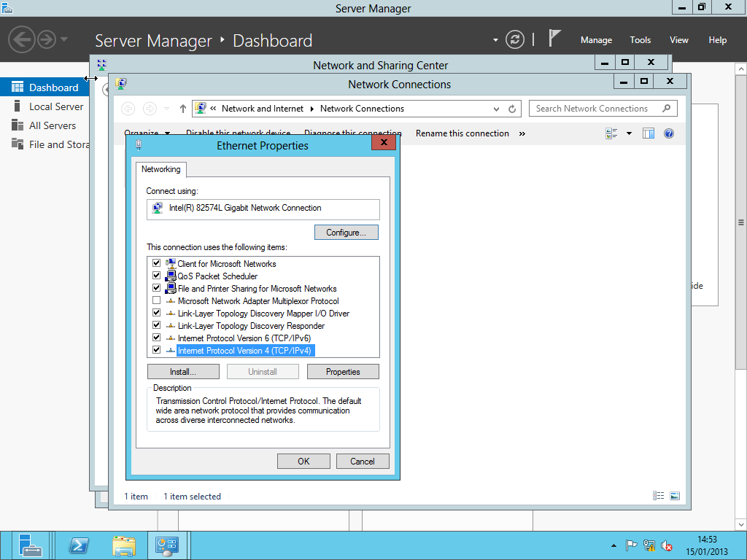Toggle the preview pane icon
Image resolution: width=747 pixels, height=560 pixels.
649,133
